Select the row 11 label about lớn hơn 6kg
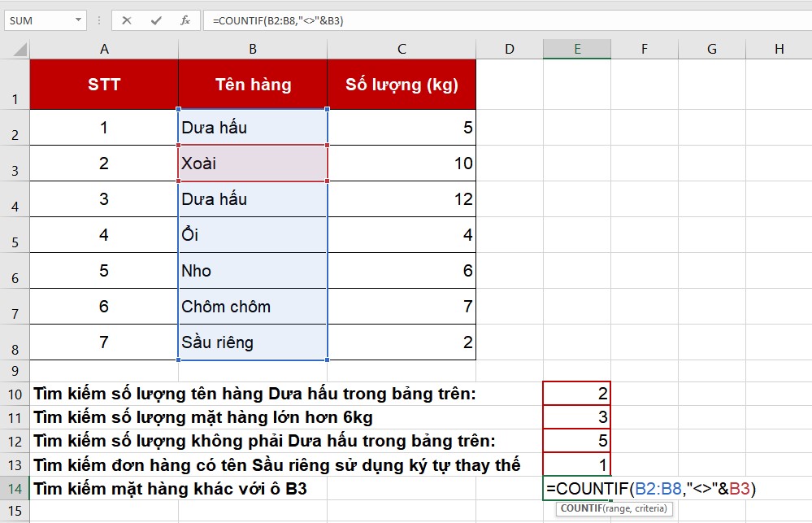The height and width of the screenshot is (523, 812). pyautogui.click(x=203, y=416)
